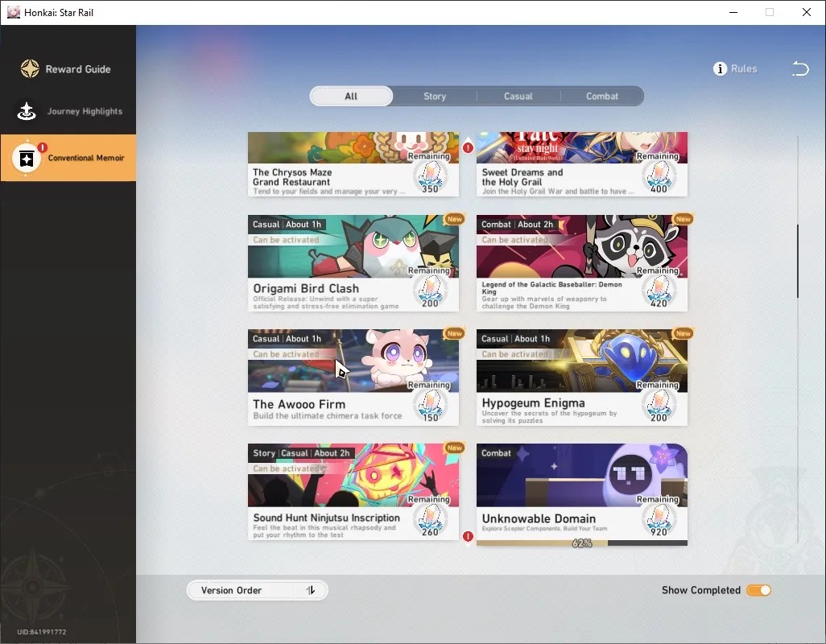Switch to the Casual filter tab
This screenshot has height=644, width=826.
(518, 97)
